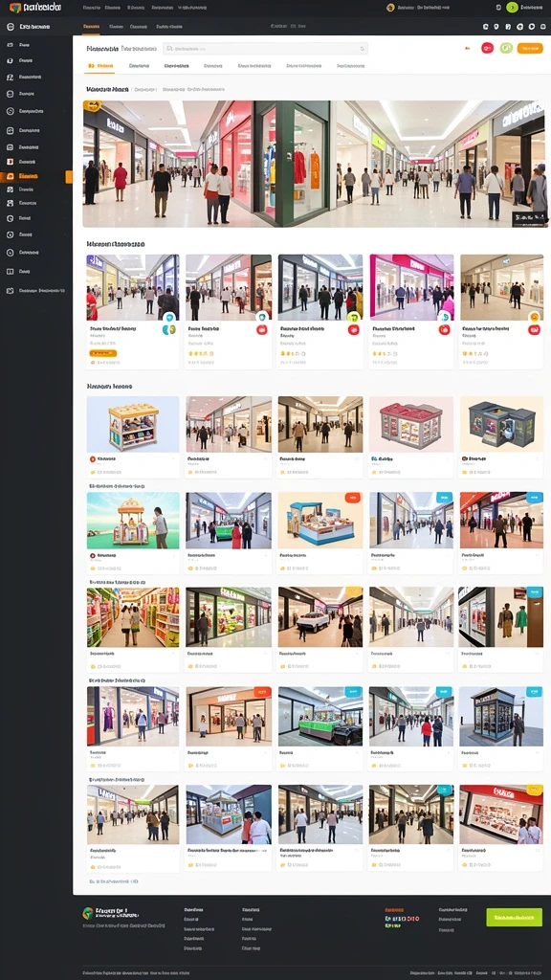Open the dark kiosk booth on the plain grey floor
This screenshot has height=980, width=551.
(x=501, y=716)
